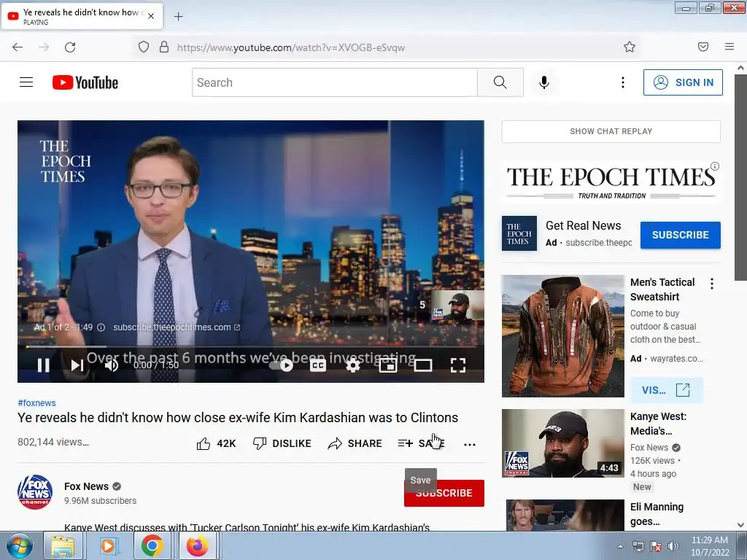Click blue SUBSCRIBE ad button
This screenshot has height=560, width=747.
coord(680,235)
